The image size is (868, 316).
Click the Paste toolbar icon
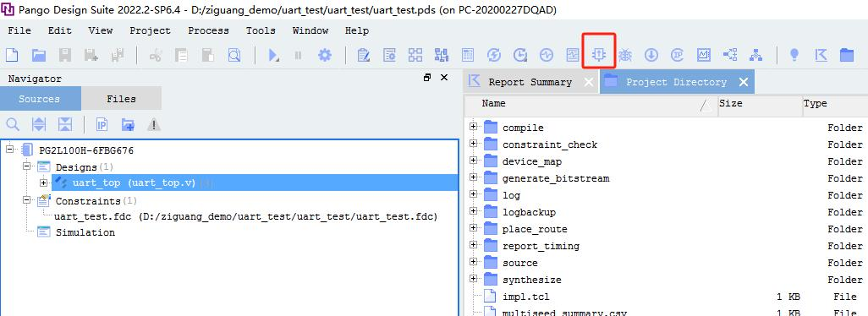[x=207, y=55]
